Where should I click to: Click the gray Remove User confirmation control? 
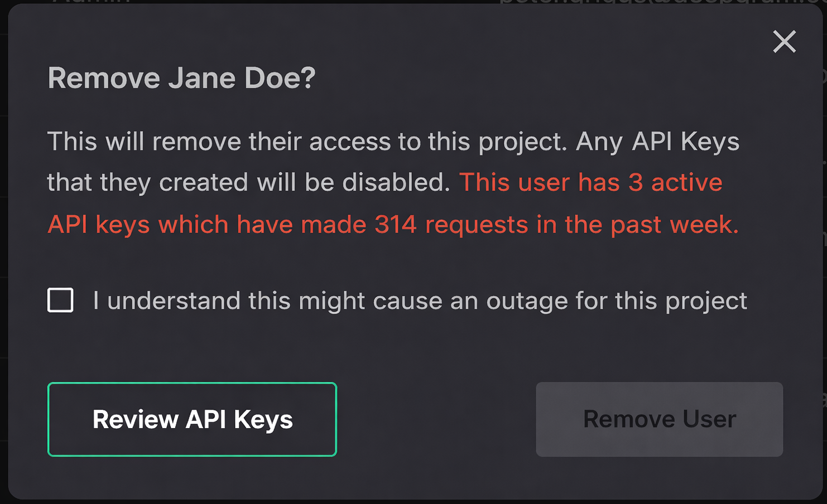660,419
